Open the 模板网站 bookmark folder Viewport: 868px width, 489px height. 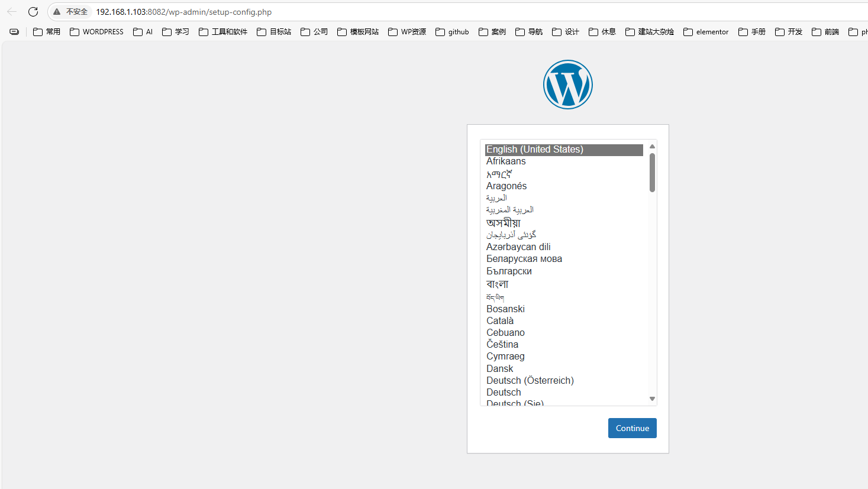point(358,32)
